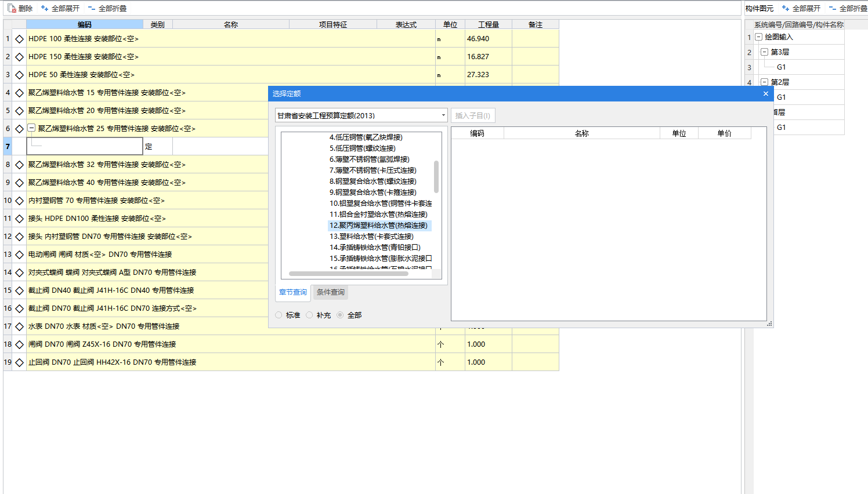Click the dialog resize grip at corner
Screen dimensions: 868x494
[769, 324]
